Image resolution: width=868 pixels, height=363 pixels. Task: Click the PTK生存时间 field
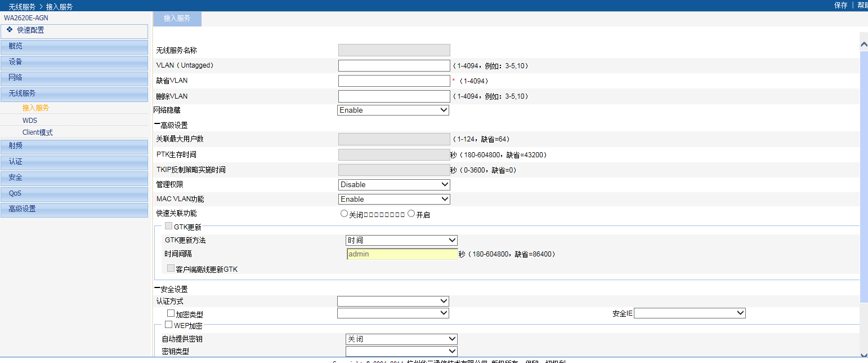[394, 154]
